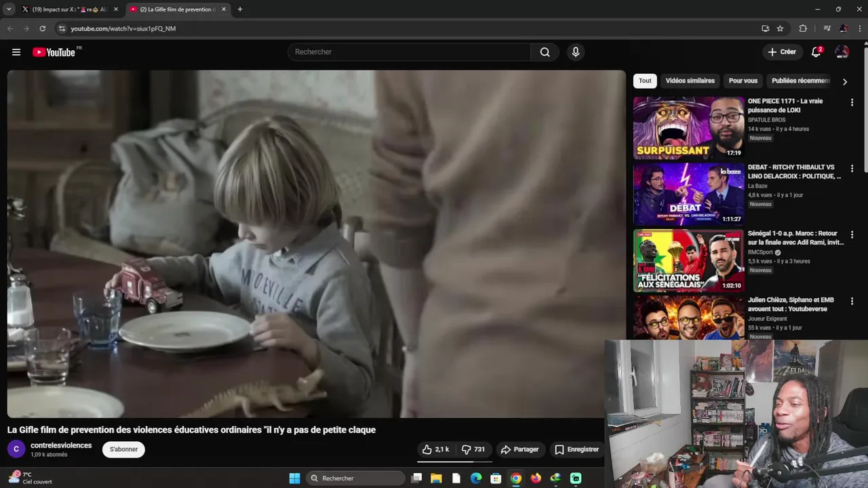
Task: Click the video player to pause
Action: point(316,244)
